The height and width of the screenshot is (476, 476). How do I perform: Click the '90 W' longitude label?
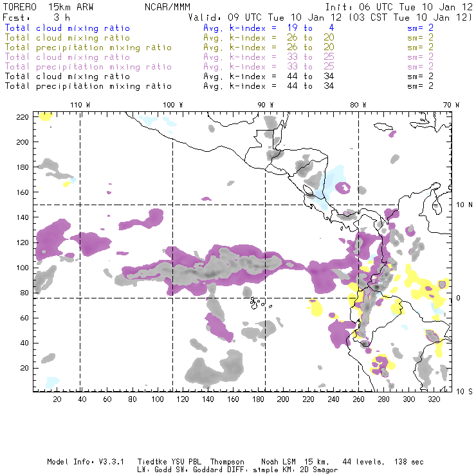pos(266,105)
